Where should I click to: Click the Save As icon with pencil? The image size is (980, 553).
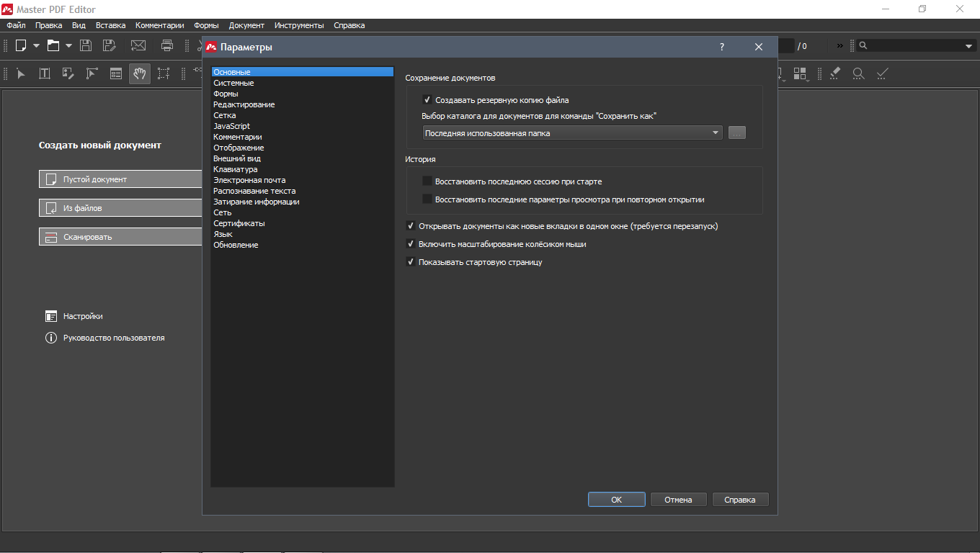coord(109,45)
